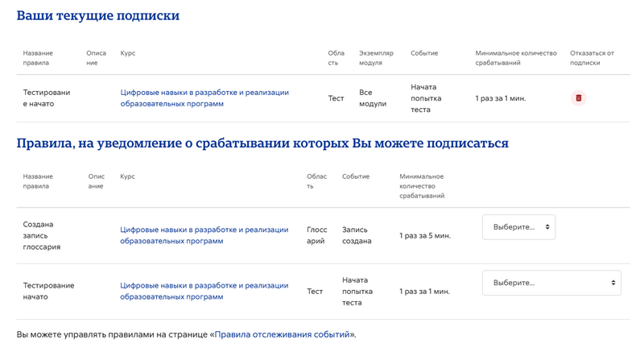644x348 pixels.
Task: Click the 'Ваши текущие подписки' heading
Action: [x=98, y=15]
